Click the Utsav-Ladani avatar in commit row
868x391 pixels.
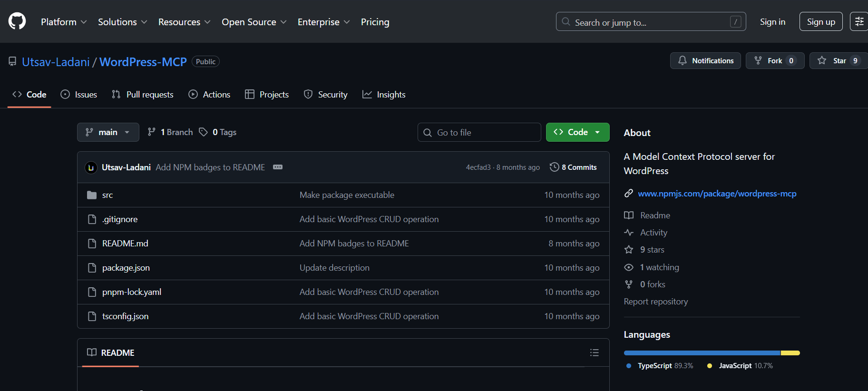[x=91, y=167]
